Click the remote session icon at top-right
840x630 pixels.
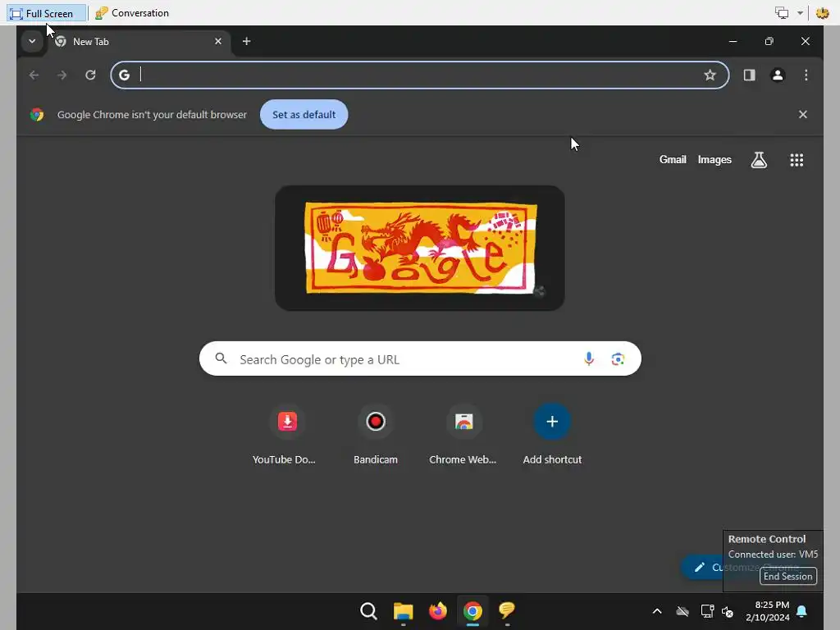tap(822, 13)
